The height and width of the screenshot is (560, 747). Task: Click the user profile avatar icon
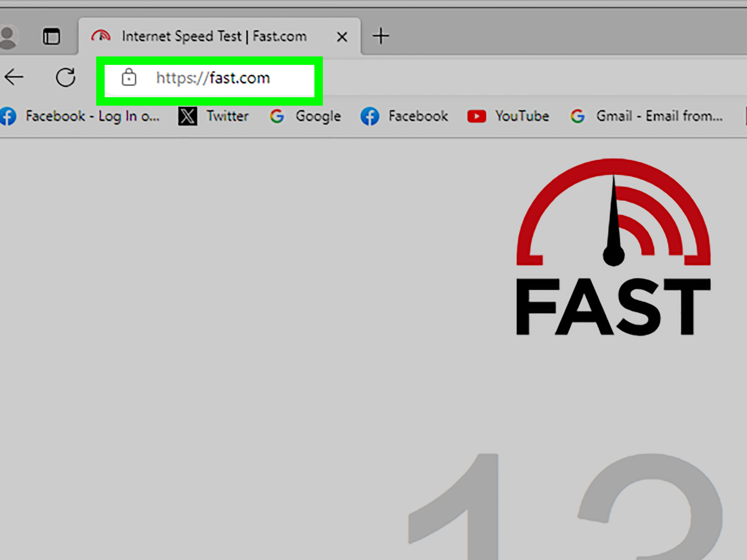pos(7,36)
